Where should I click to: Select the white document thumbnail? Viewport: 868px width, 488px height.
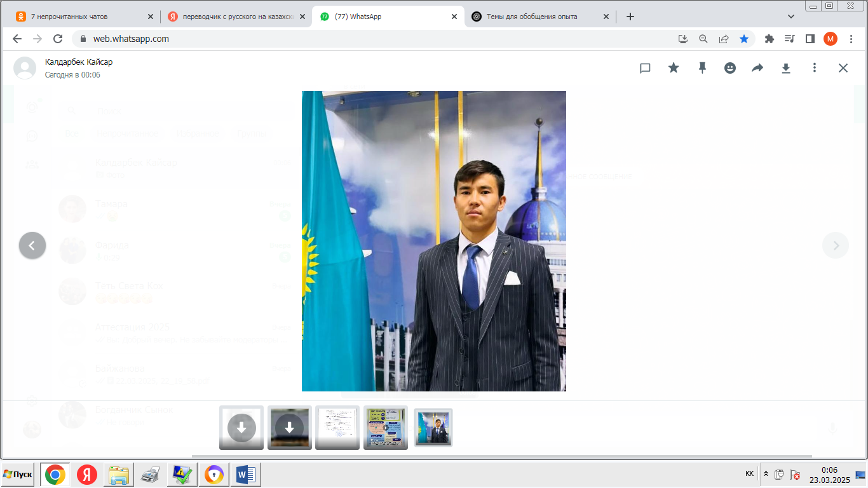pyautogui.click(x=337, y=428)
